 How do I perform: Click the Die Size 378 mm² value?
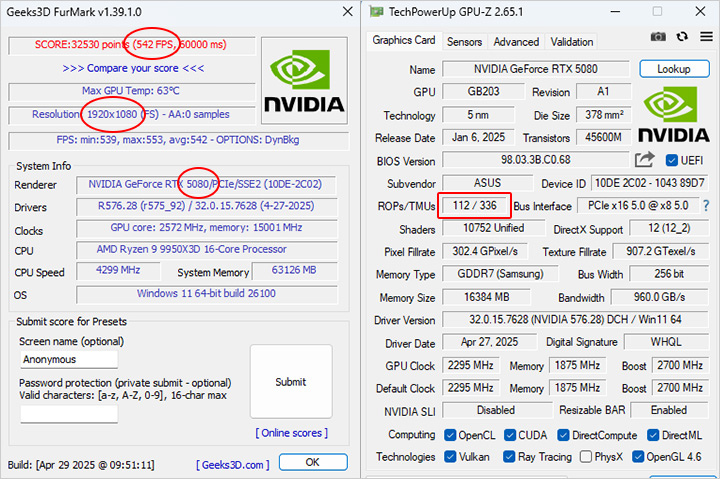[604, 114]
